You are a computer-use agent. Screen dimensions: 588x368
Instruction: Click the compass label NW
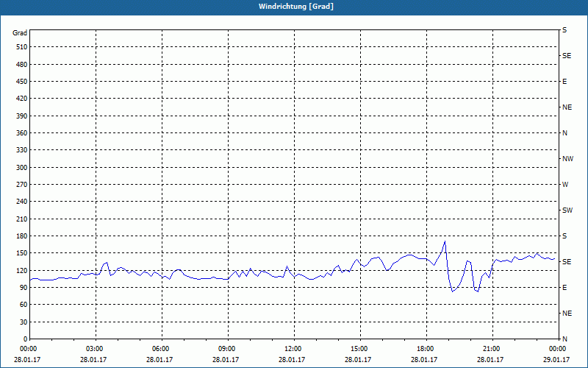coord(567,159)
